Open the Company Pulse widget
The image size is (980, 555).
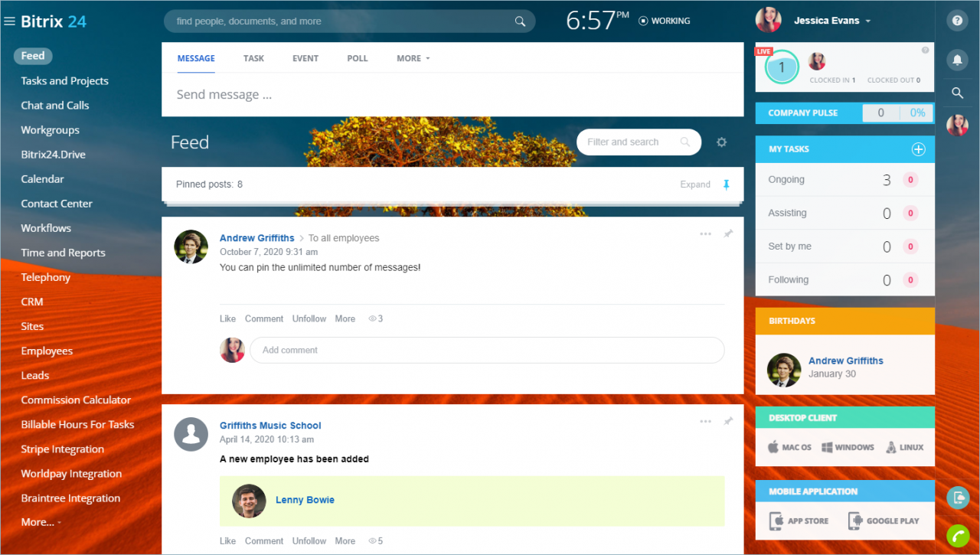pos(844,113)
